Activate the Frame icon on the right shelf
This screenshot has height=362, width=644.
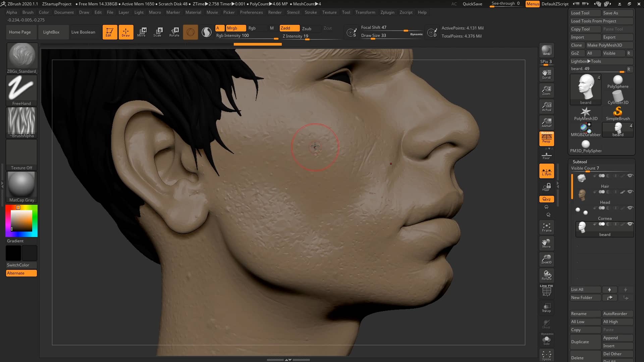(546, 227)
